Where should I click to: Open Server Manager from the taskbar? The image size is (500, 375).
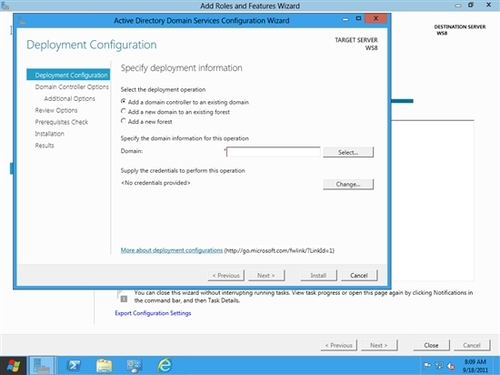[42, 366]
